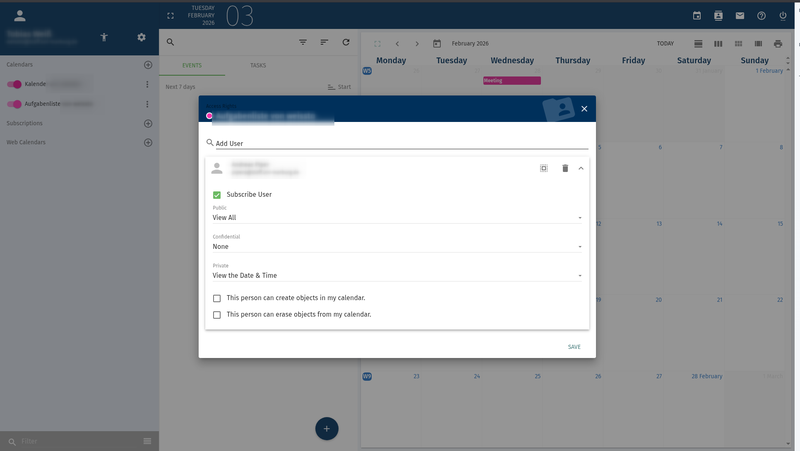The width and height of the screenshot is (800, 451).
Task: Click the Save button in dialog
Action: click(574, 347)
